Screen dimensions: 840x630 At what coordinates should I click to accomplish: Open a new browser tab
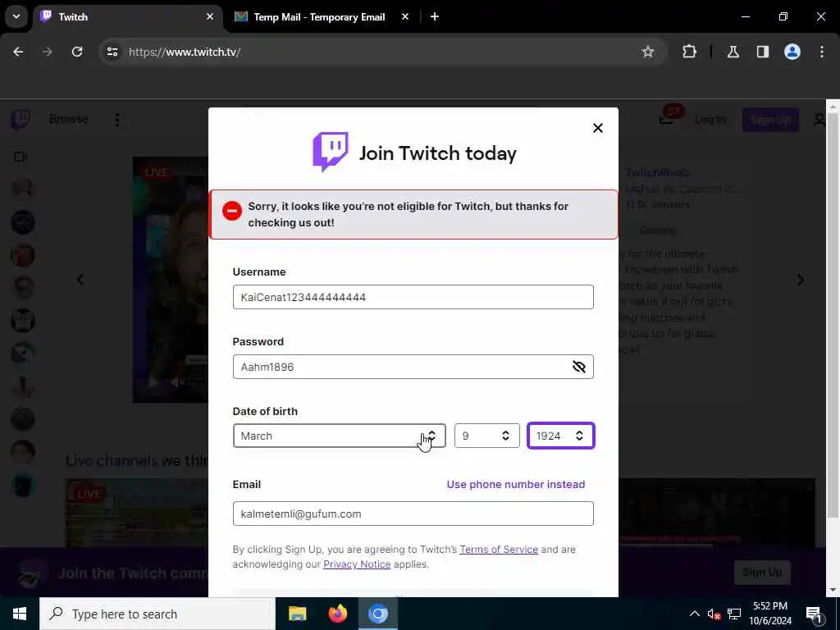click(435, 16)
